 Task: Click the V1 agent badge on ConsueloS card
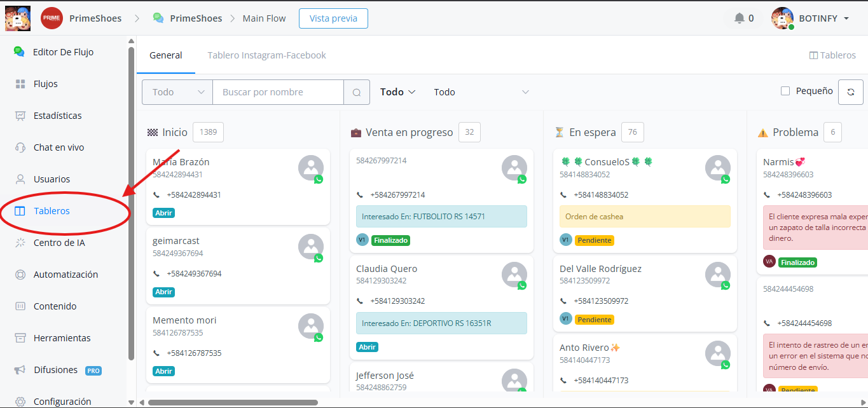point(566,240)
